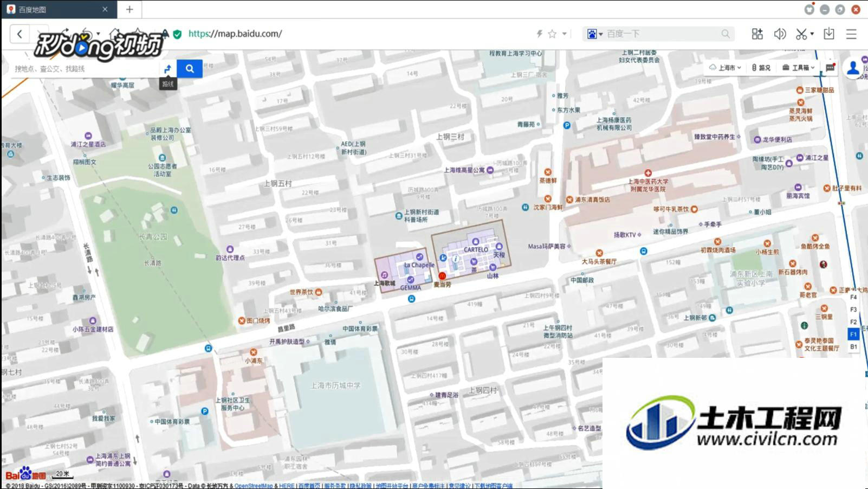Click the 大马头茶餐厅 restaurant icon
The width and height of the screenshot is (868, 489).
pos(599,253)
